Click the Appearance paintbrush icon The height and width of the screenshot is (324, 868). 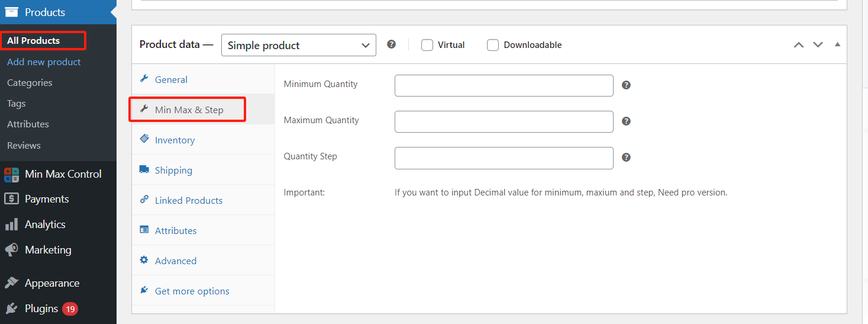11,283
